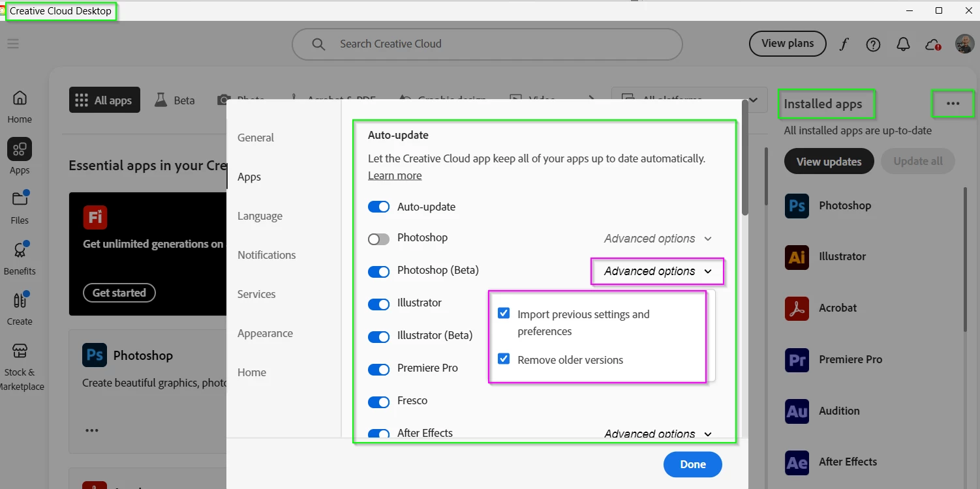980x489 pixels.
Task: Collapse Advanced options for Photoshop (Beta)
Action: (658, 271)
